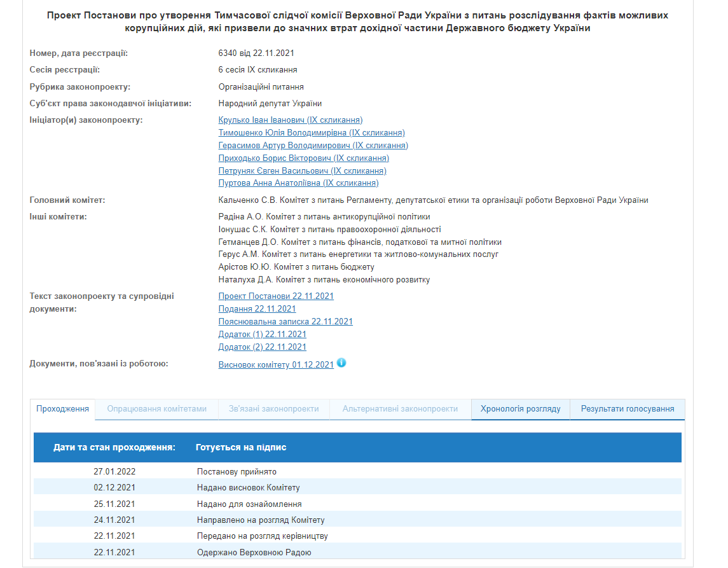
Task: Open Петруняк Євген Васильович link
Action: (302, 170)
